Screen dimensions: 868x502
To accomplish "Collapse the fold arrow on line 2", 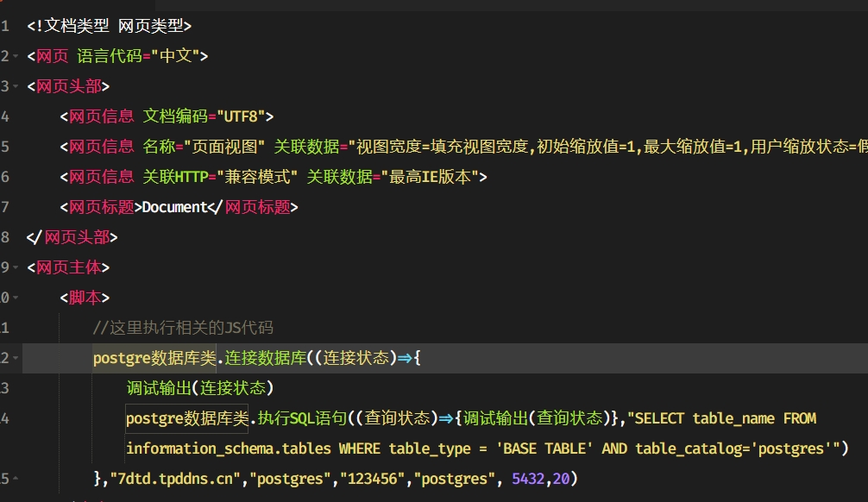I will pyautogui.click(x=16, y=56).
